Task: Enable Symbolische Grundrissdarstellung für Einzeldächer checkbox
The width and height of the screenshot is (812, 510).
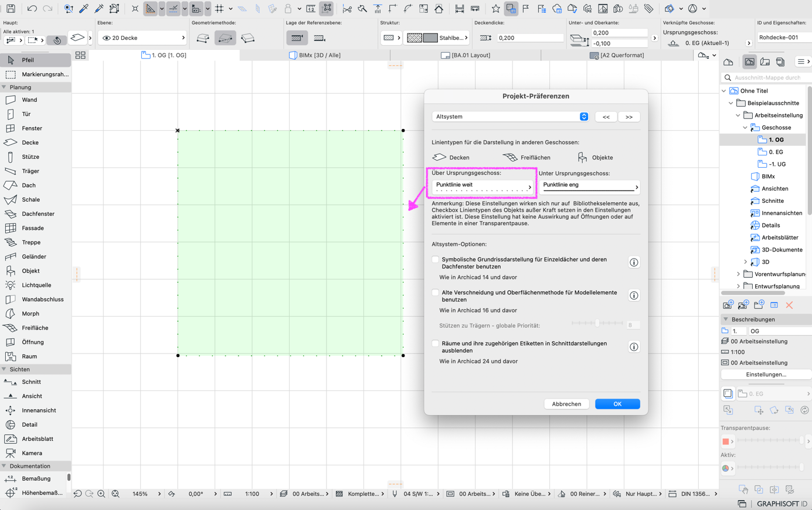Action: tap(435, 259)
